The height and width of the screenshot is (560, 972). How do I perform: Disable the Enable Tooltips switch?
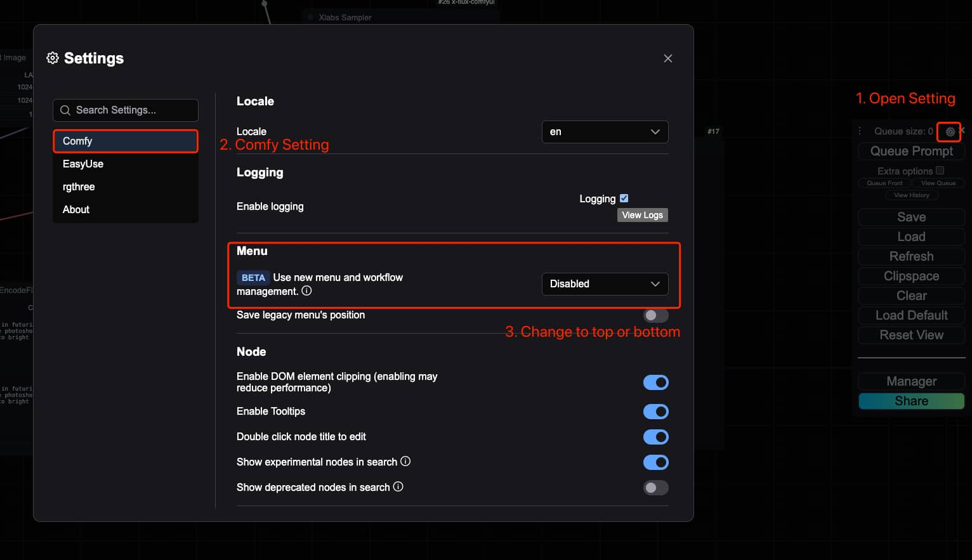pyautogui.click(x=655, y=412)
